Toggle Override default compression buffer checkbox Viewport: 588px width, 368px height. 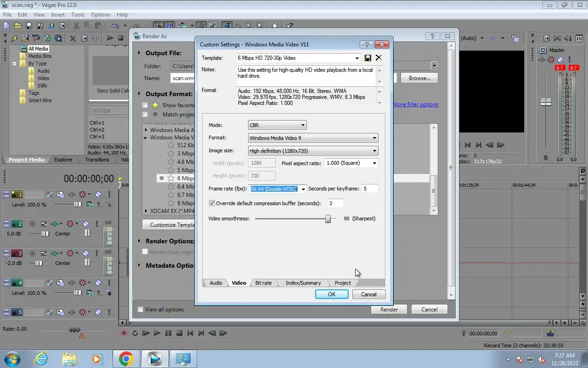pyautogui.click(x=212, y=203)
